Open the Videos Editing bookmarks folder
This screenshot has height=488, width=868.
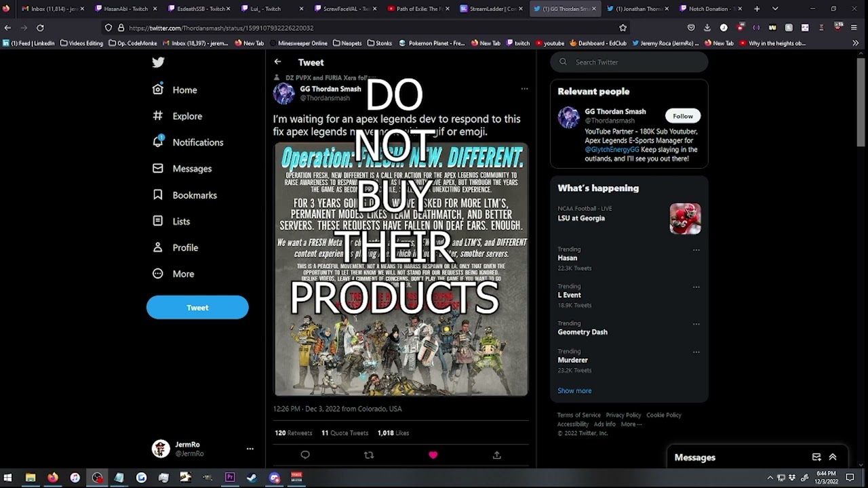click(x=82, y=43)
